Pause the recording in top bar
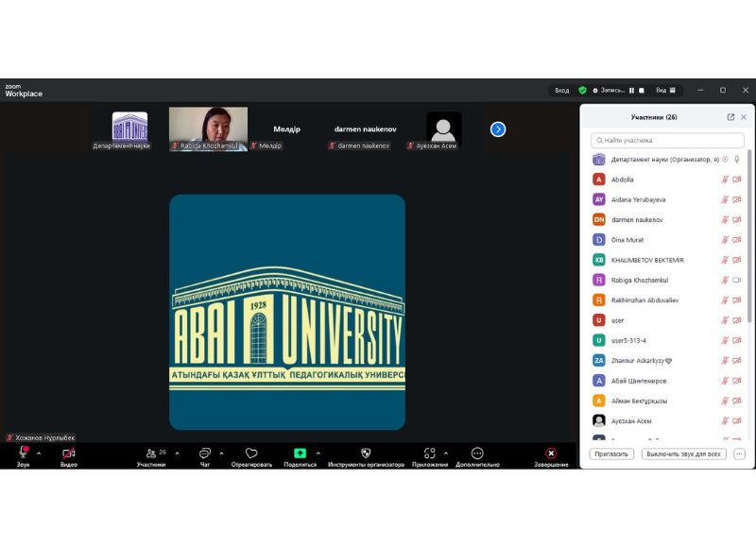This screenshot has height=548, width=756. pos(632,91)
